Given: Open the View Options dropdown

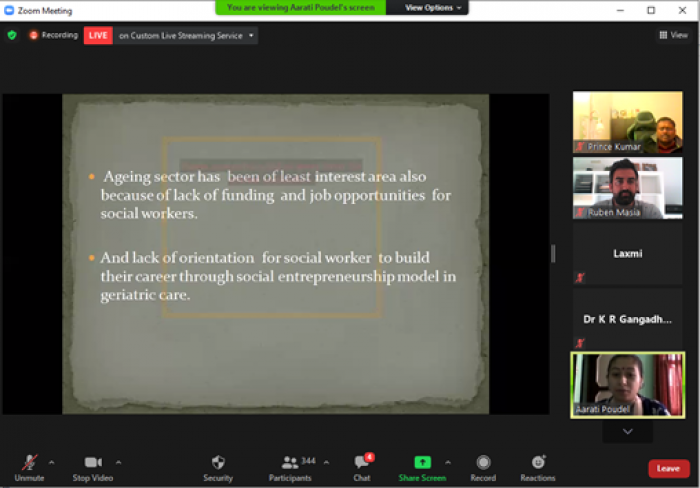Looking at the screenshot, I should pos(433,7).
